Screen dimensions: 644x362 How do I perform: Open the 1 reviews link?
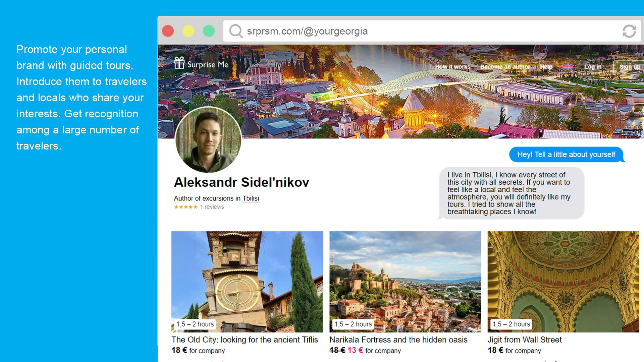(212, 207)
